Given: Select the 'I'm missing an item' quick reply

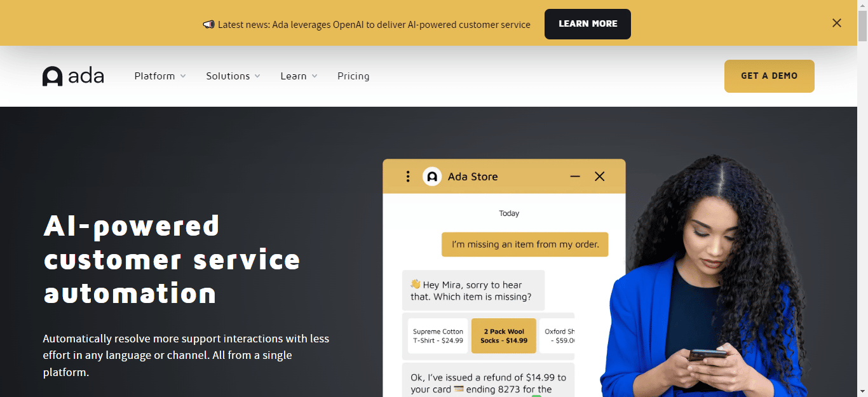Looking at the screenshot, I should [524, 245].
